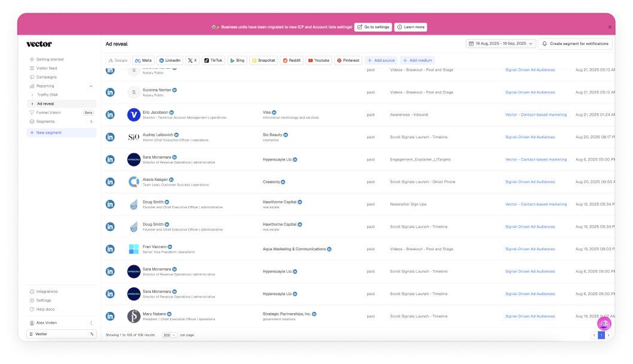
Task: Toggle the TikTok source filter
Action: 213,60
